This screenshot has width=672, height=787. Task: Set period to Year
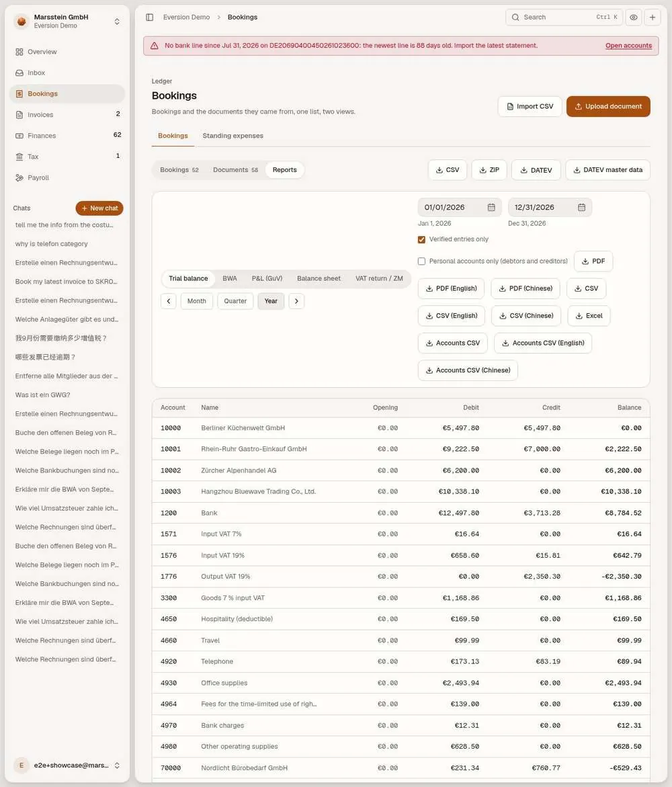(x=271, y=301)
